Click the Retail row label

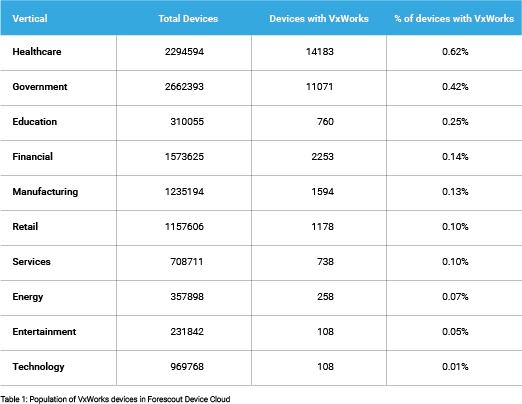(25, 227)
